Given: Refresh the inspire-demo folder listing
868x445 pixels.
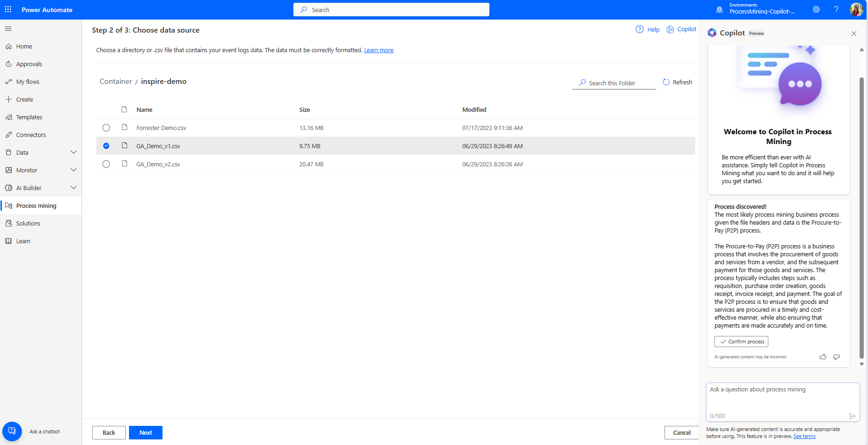Looking at the screenshot, I should [x=678, y=82].
